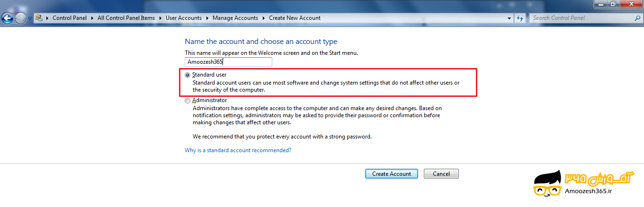
Task: Expand the address bar history dropdown
Action: click(510, 18)
